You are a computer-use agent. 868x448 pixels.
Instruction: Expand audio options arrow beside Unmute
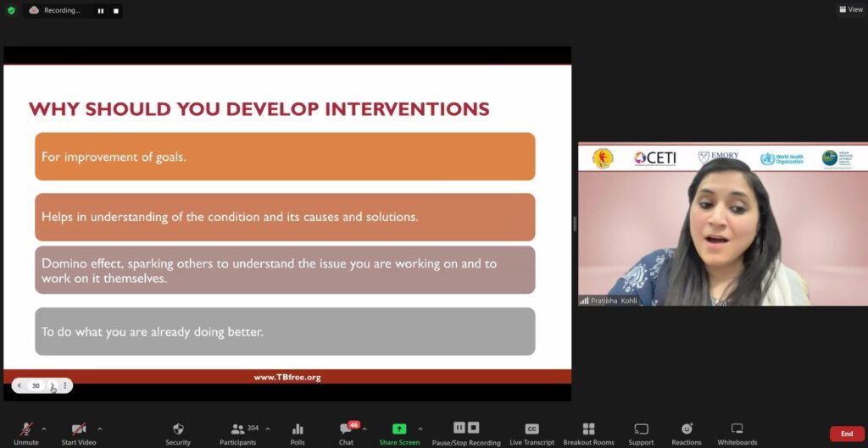(44, 429)
